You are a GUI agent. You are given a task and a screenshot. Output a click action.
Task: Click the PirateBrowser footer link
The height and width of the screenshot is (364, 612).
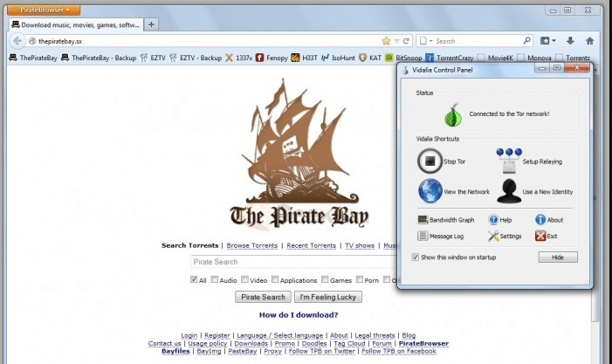point(423,343)
